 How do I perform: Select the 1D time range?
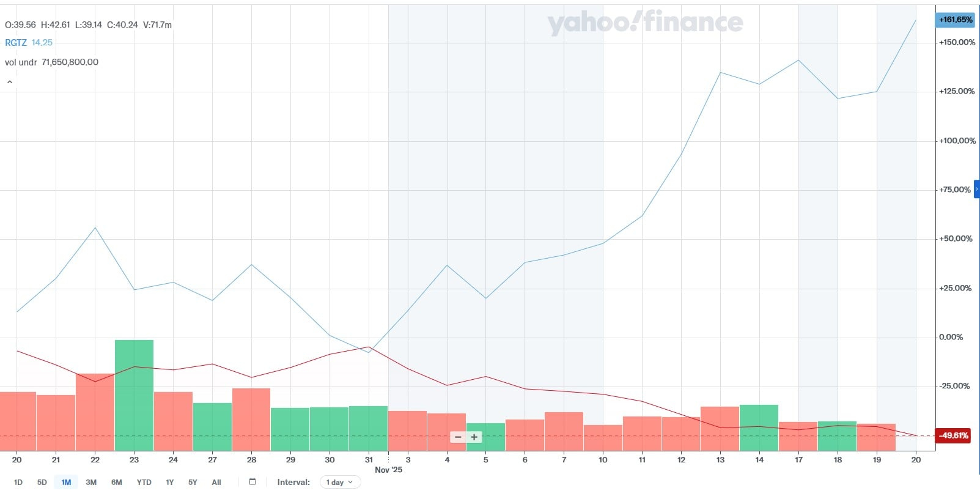click(x=18, y=483)
